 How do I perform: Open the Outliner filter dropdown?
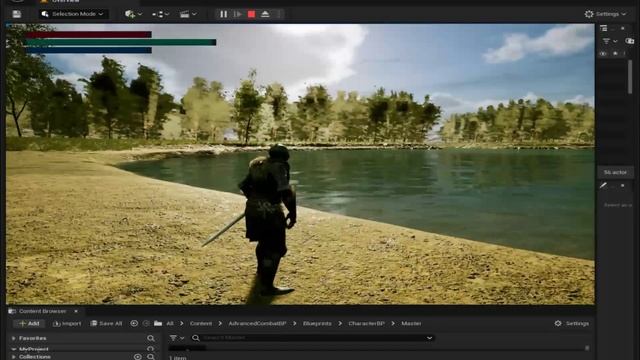(x=610, y=41)
